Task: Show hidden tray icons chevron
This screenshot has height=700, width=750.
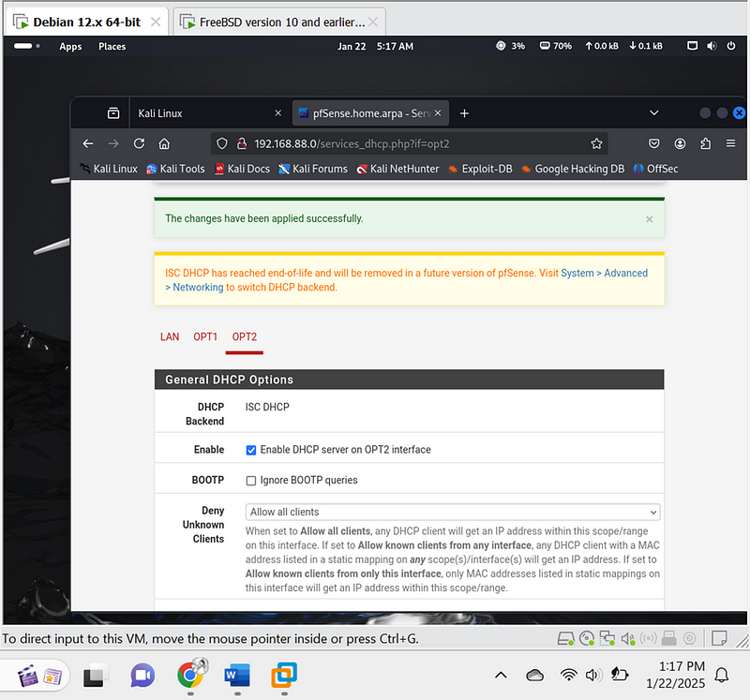Action: coord(501,675)
